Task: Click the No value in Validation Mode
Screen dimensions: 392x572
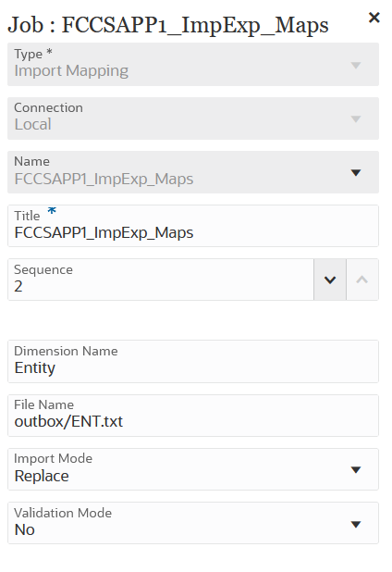Action: click(x=24, y=530)
